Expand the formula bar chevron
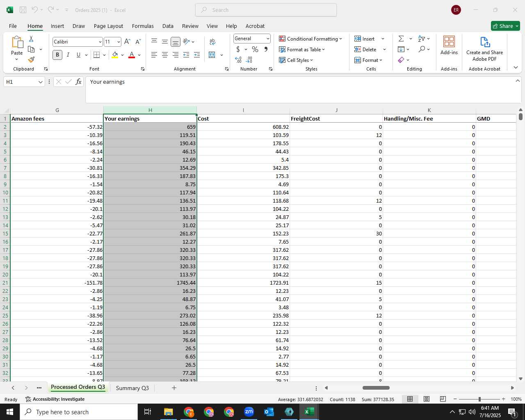525x420 pixels. click(518, 81)
